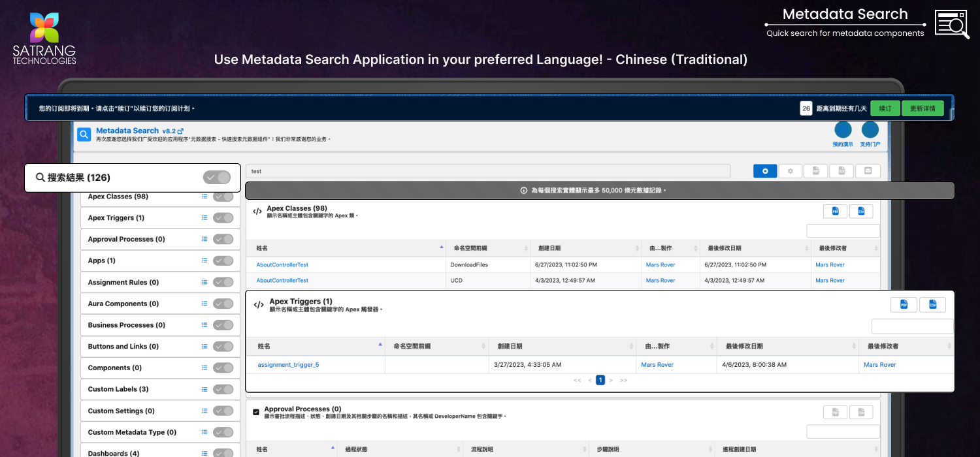Click the 预约演示 calendar icon
The image size is (980, 457).
coord(843,130)
